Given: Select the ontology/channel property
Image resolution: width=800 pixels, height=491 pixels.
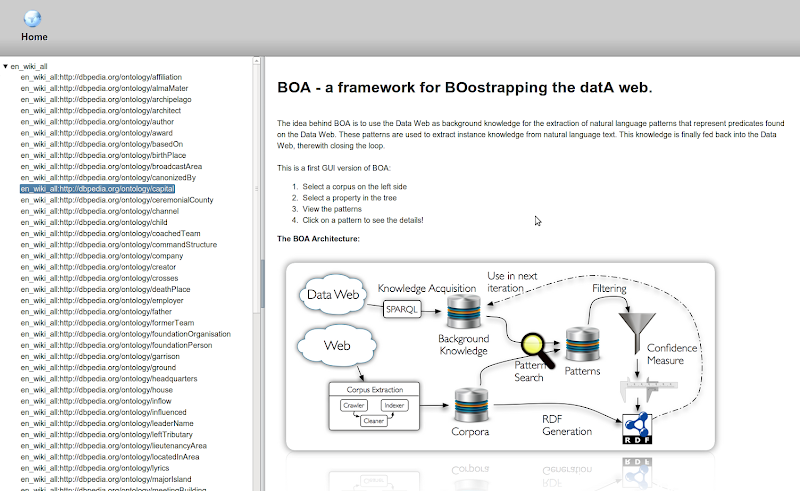Looking at the screenshot, I should click(99, 211).
